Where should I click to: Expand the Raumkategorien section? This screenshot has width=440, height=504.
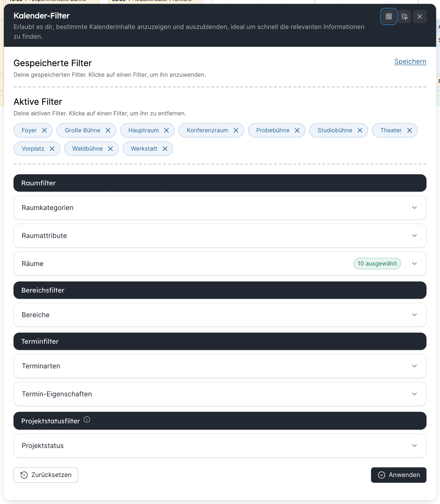tap(220, 208)
